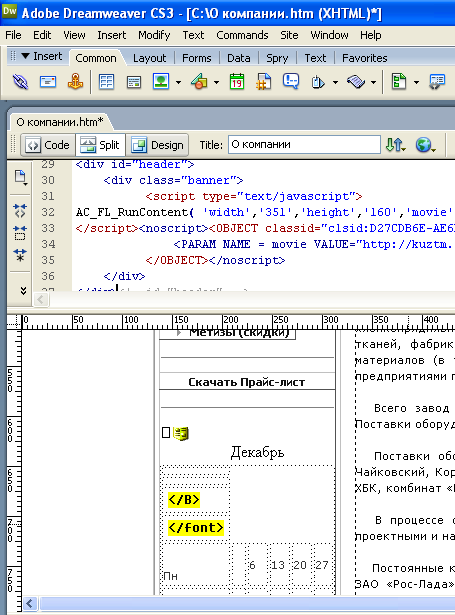
Task: Open the Head tags dropdown arrow
Action: click(335, 82)
